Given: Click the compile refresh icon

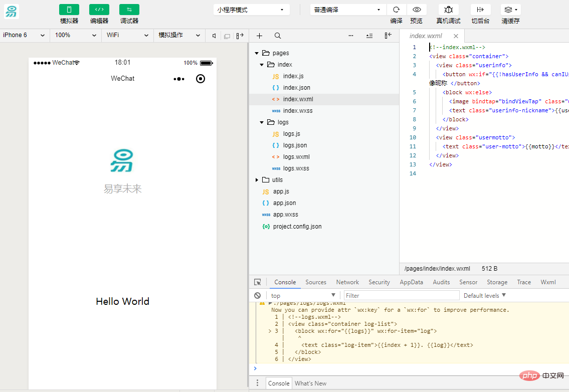Looking at the screenshot, I should pyautogui.click(x=396, y=10).
